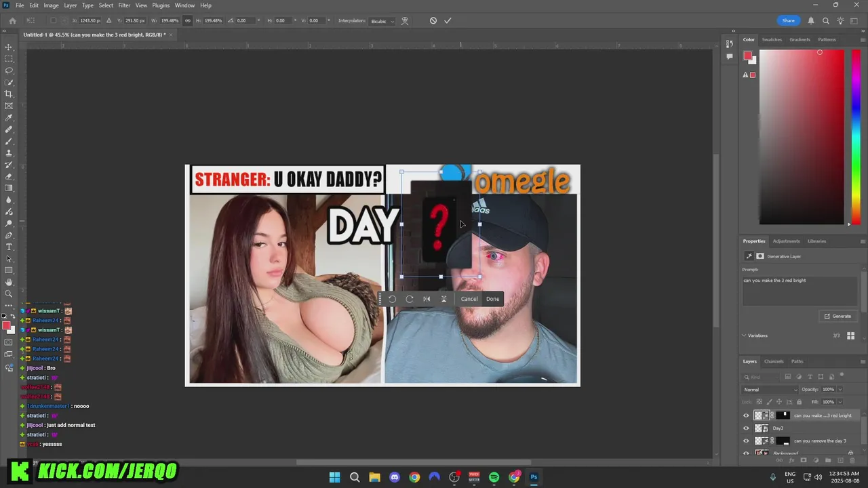Click the add layer mask icon
The width and height of the screenshot is (868, 488).
(x=804, y=460)
